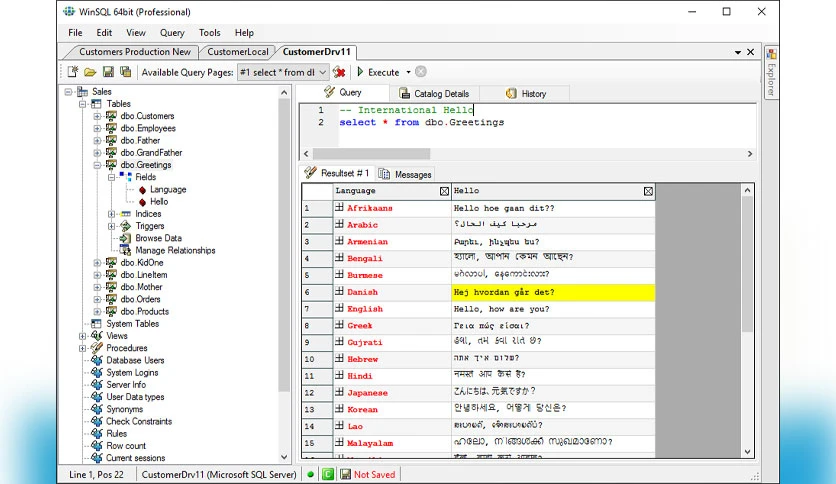
Task: Open the Edit menu
Action: click(x=104, y=33)
